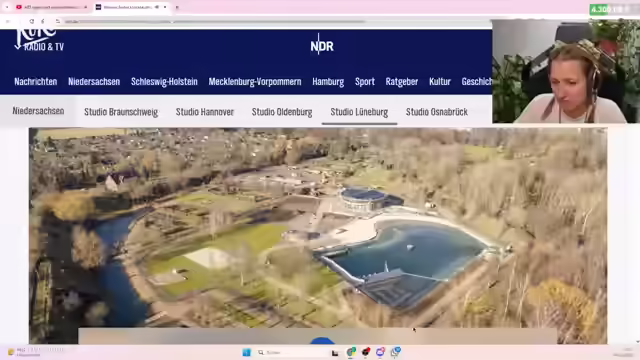Open the Nachrichten menu item
The height and width of the screenshot is (360, 640).
[x=36, y=82]
